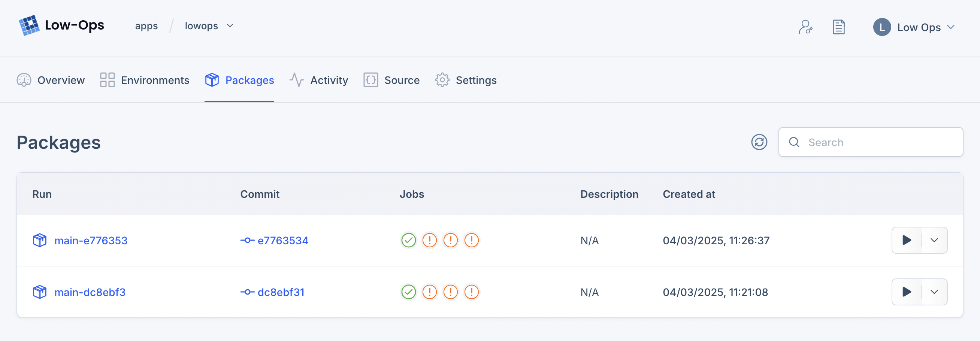
Task: Expand action options for main-e776353
Action: (x=934, y=240)
